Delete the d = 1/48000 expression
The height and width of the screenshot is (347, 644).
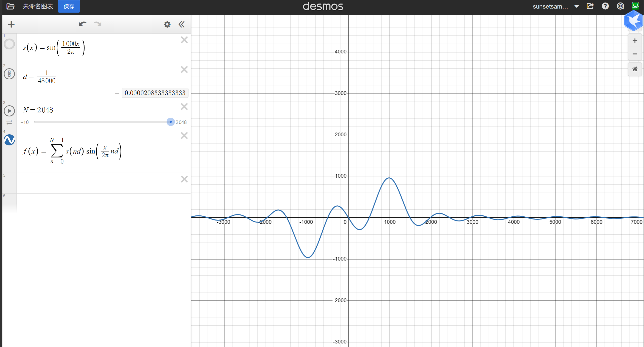184,70
